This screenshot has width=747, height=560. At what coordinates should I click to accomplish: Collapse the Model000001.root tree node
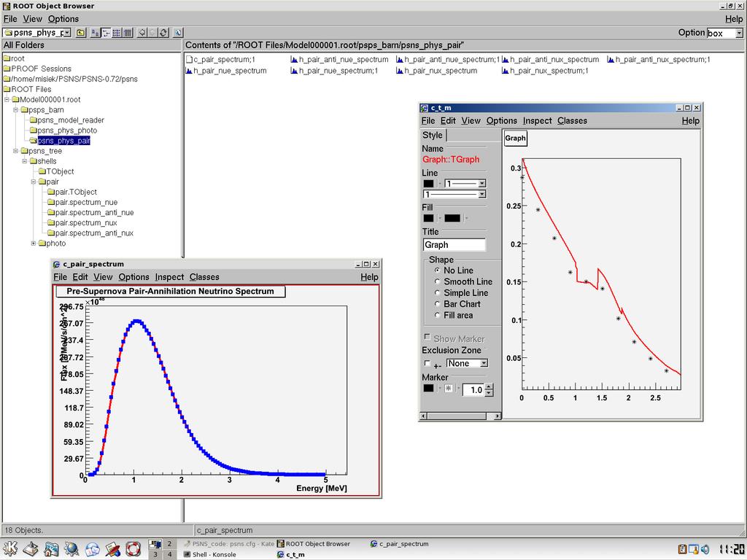(7, 99)
